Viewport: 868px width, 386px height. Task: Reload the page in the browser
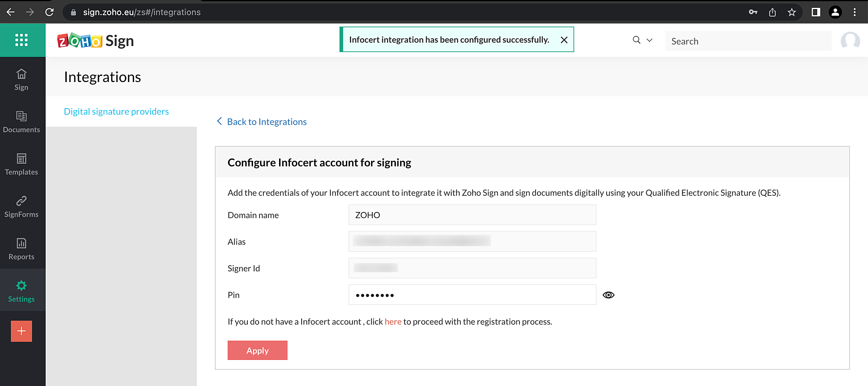49,12
